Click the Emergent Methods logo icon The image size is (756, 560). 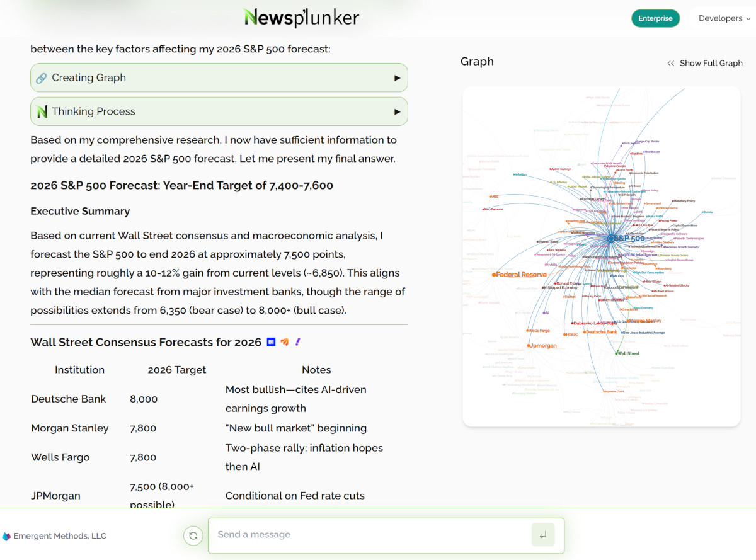6,537
